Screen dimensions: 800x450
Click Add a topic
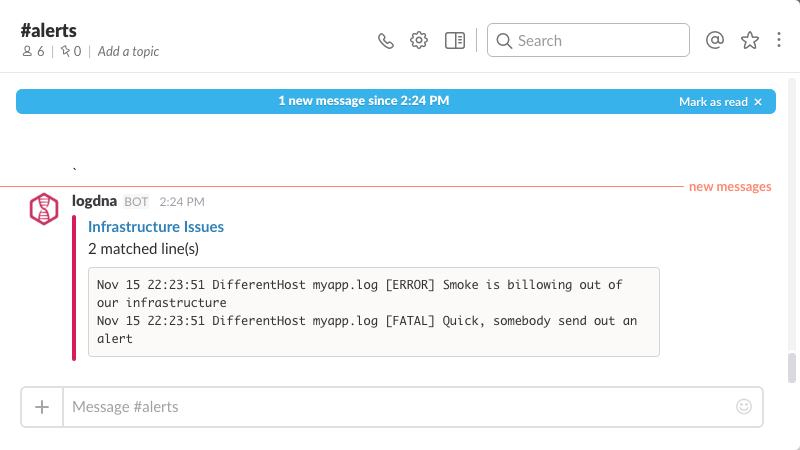coord(128,52)
